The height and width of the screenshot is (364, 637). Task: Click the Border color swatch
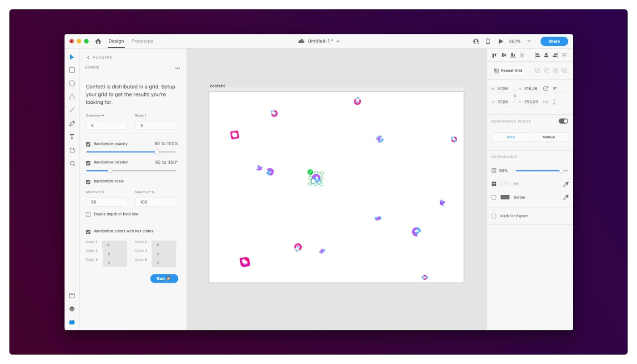tap(505, 197)
